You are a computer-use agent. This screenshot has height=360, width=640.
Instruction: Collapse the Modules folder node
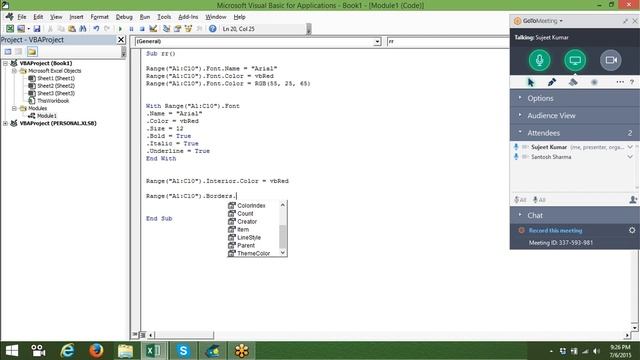point(14,108)
